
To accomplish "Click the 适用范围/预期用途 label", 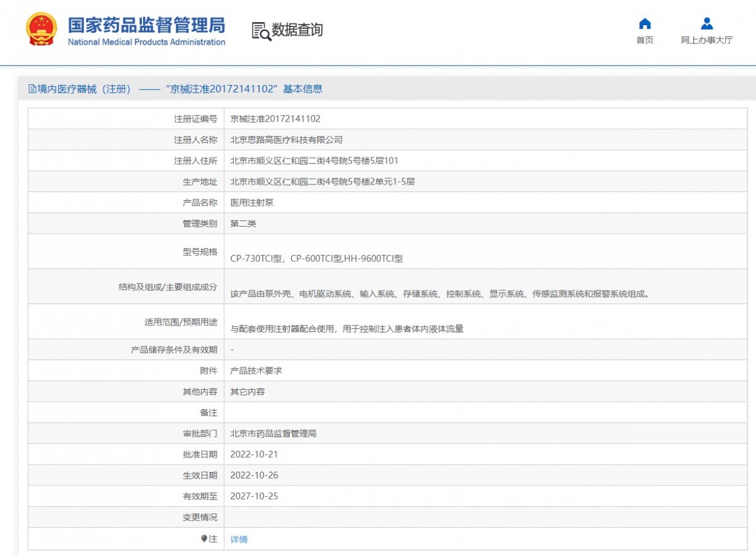I will [181, 322].
